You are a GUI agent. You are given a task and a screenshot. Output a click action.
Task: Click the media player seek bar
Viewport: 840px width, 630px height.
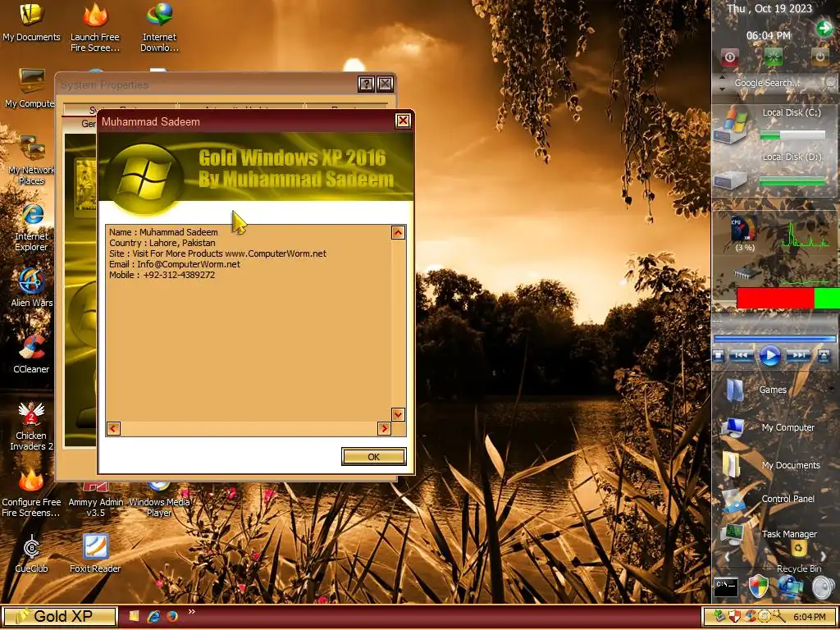coord(774,339)
